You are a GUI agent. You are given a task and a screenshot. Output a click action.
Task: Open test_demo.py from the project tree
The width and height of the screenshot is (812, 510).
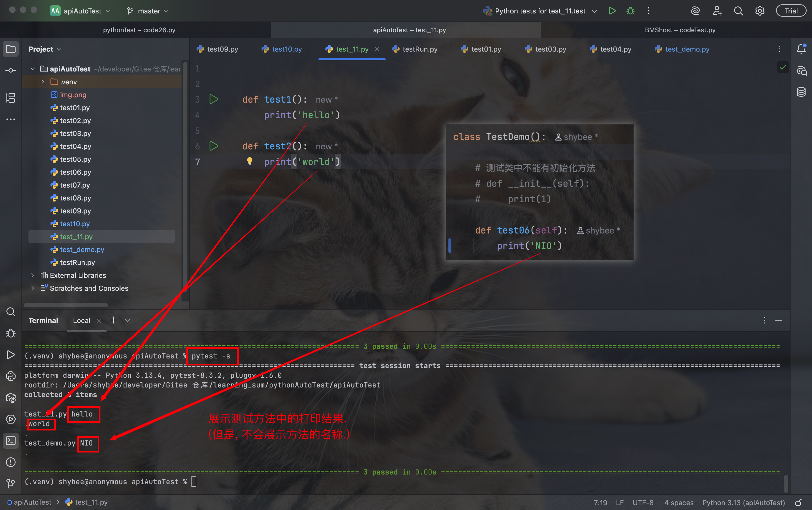[x=82, y=250]
